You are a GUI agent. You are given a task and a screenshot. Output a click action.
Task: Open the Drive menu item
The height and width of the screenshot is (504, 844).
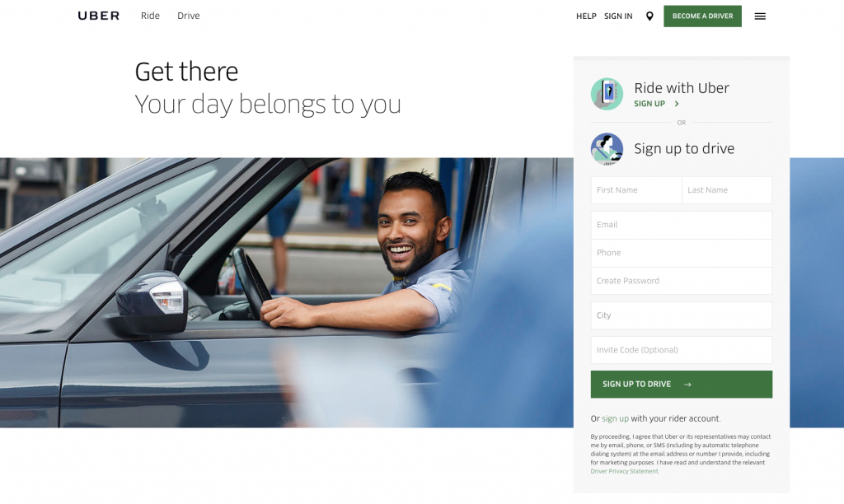pyautogui.click(x=189, y=16)
